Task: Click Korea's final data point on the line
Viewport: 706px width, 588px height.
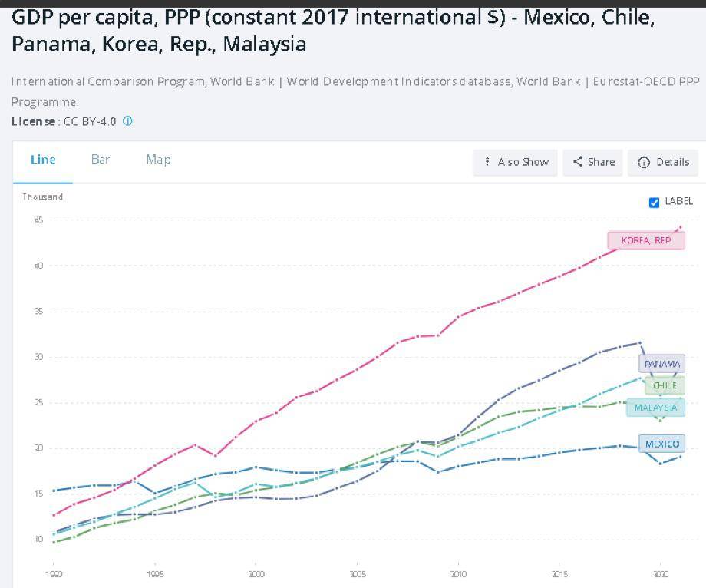Action: [x=681, y=226]
